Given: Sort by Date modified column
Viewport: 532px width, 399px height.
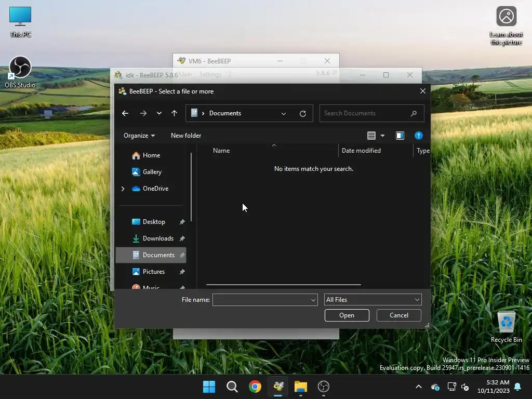Looking at the screenshot, I should 361,151.
